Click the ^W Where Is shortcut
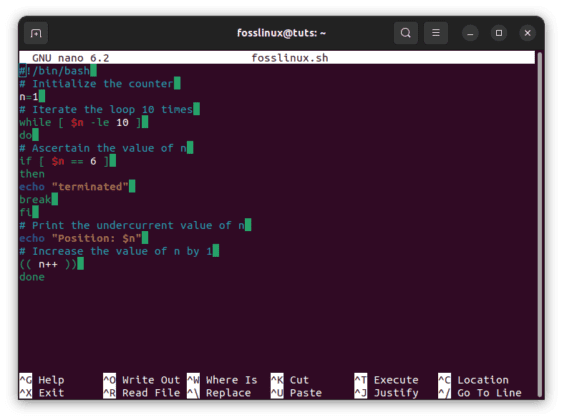Image resolution: width=562 pixels, height=420 pixels. pyautogui.click(x=222, y=380)
